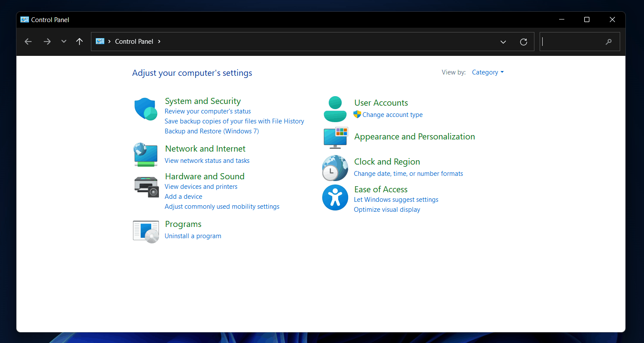
Task: Click the User Accounts person icon
Action: (335, 109)
